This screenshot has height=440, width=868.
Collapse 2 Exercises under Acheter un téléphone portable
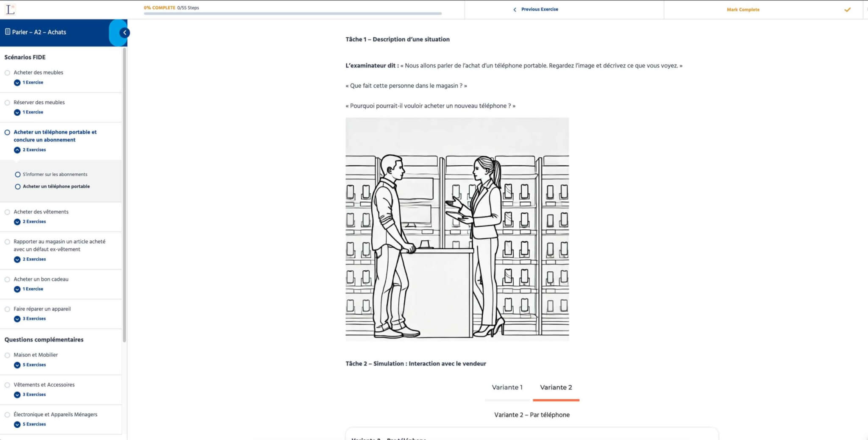point(17,150)
